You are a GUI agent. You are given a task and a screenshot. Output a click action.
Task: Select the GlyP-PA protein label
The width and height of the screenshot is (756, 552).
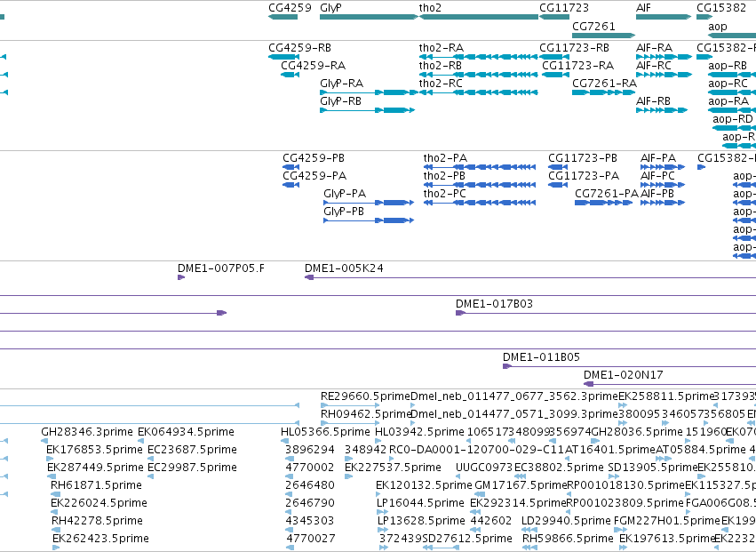tap(345, 194)
